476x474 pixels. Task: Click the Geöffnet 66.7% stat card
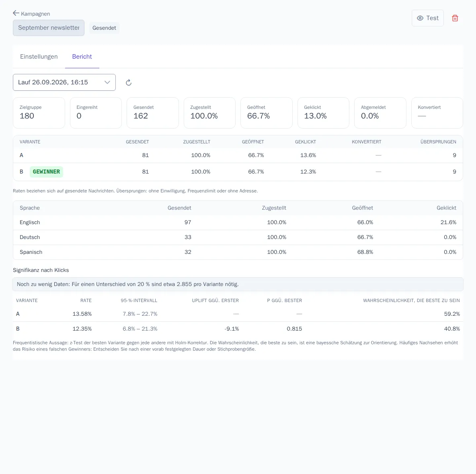tap(267, 113)
